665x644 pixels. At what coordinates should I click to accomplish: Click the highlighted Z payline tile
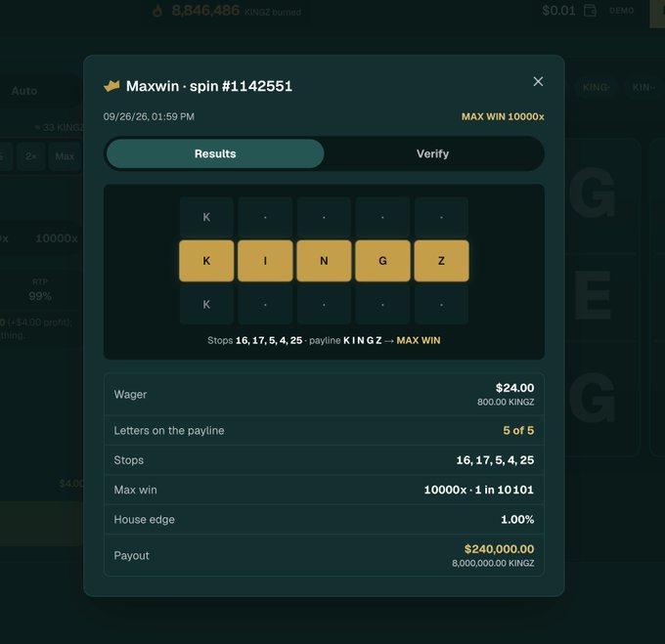point(441,261)
